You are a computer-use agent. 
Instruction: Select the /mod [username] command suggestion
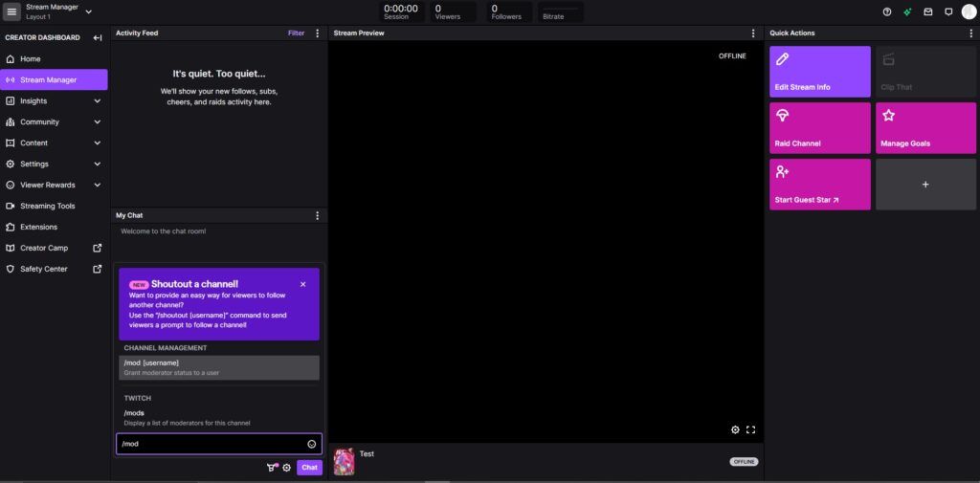click(x=219, y=367)
